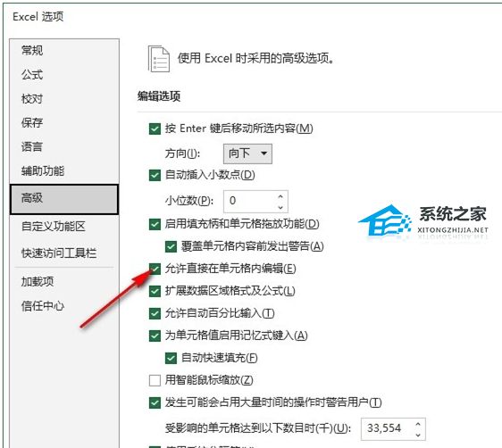Uncheck 允许直接在单元格内编辑
This screenshot has width=502, height=448.
155,269
